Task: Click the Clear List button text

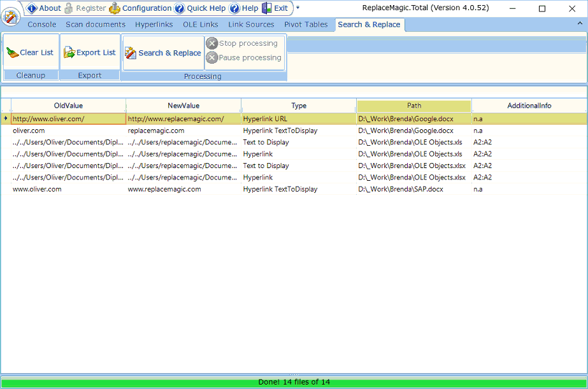Action: [x=37, y=52]
